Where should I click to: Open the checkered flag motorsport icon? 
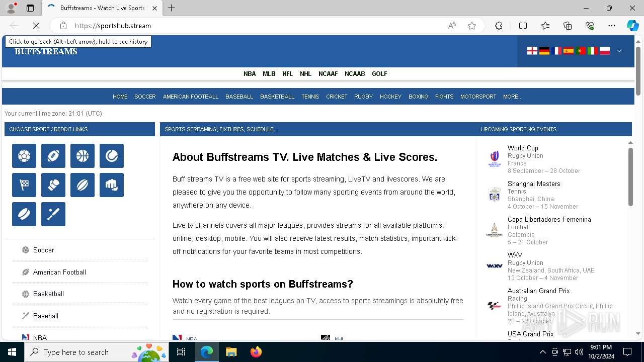click(24, 185)
